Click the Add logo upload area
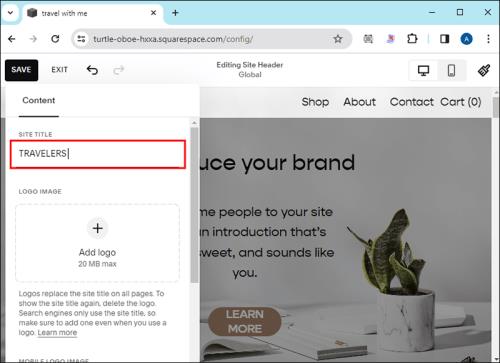Screen dimensions: 500x363 pyautogui.click(x=97, y=243)
